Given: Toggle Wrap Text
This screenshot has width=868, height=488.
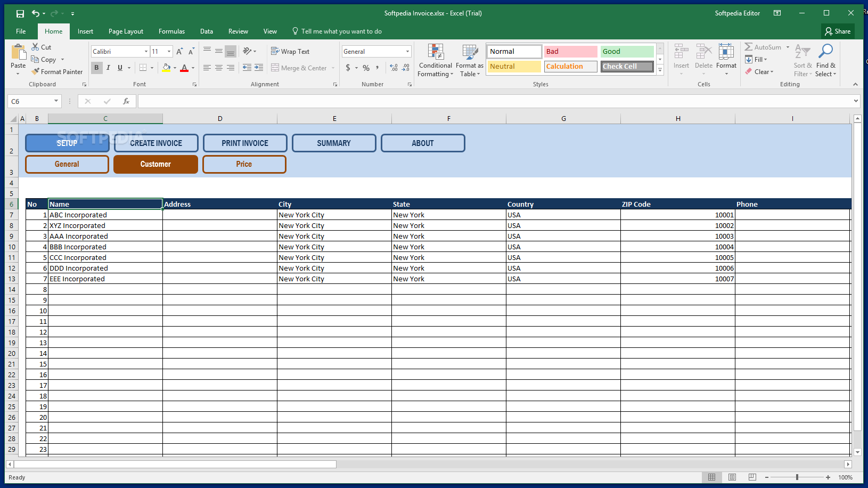Looking at the screenshot, I should [x=290, y=51].
